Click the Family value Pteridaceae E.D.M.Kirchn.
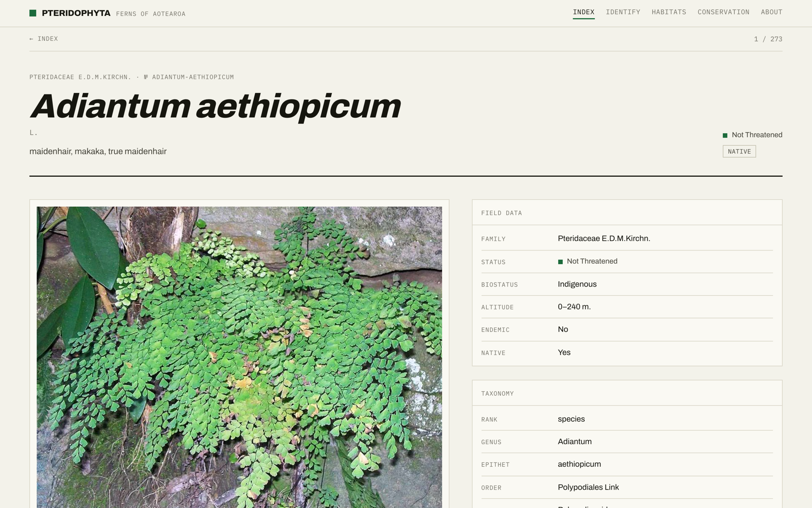The width and height of the screenshot is (812, 508). (604, 238)
